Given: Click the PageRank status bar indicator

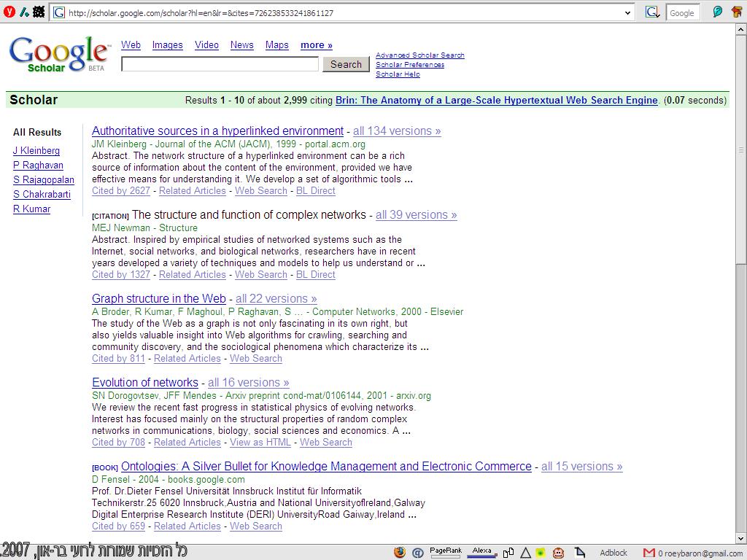Looking at the screenshot, I should tap(446, 552).
